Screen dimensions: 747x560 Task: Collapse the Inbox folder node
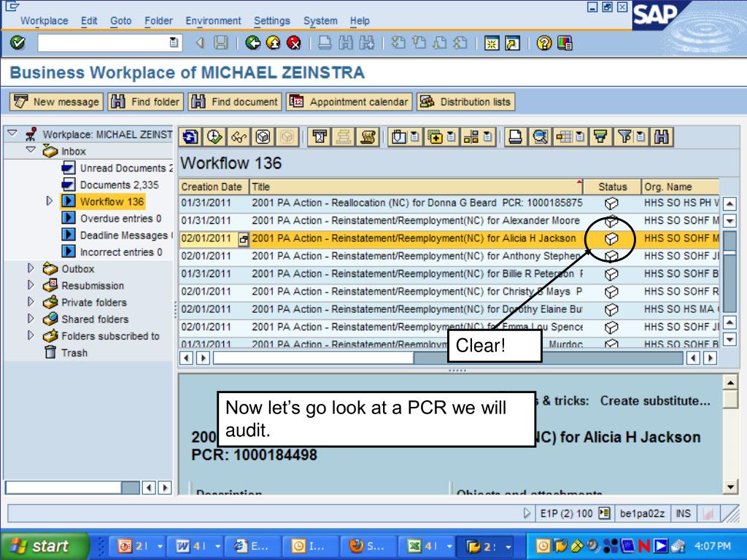coord(31,150)
